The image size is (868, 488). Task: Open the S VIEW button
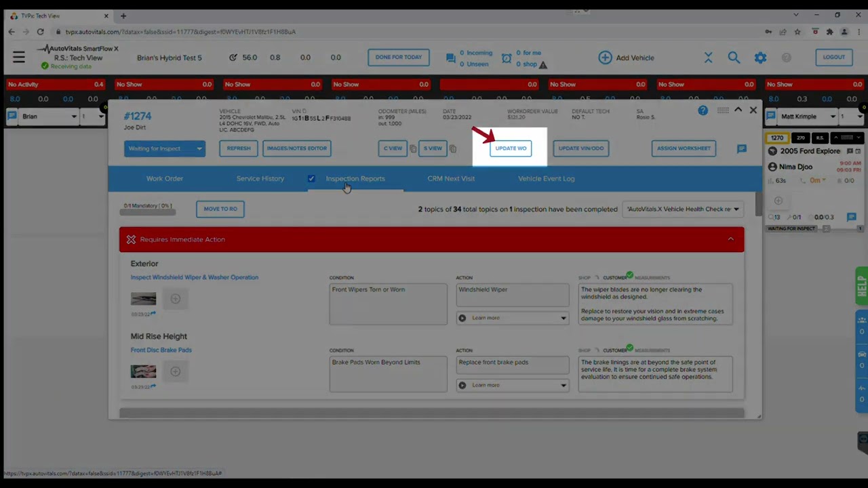433,148
